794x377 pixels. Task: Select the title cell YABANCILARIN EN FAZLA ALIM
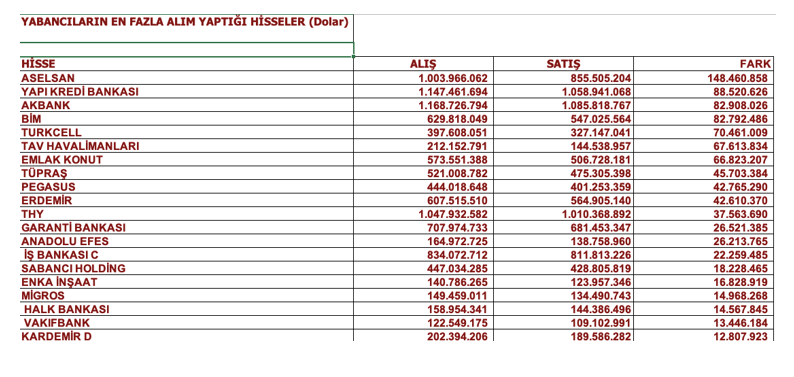pos(186,28)
